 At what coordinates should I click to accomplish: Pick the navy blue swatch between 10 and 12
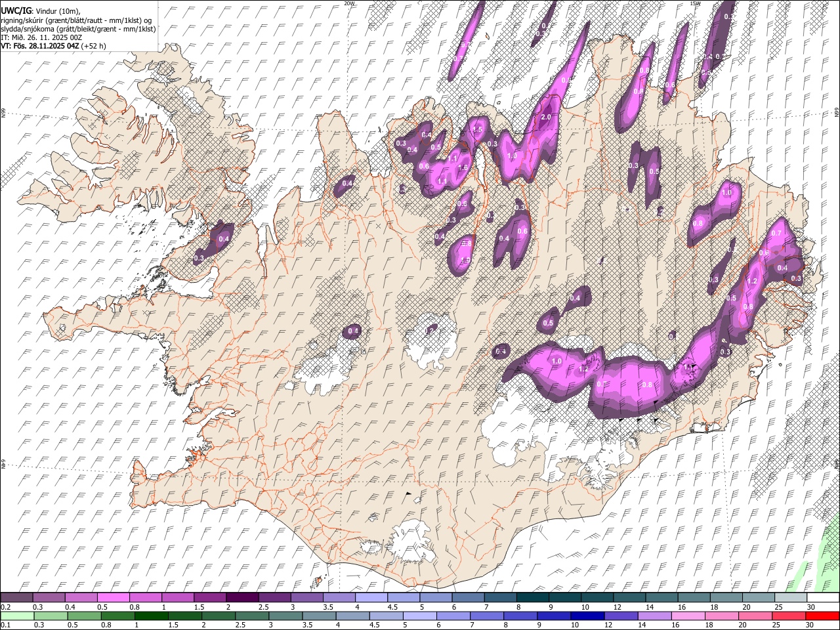(588, 616)
